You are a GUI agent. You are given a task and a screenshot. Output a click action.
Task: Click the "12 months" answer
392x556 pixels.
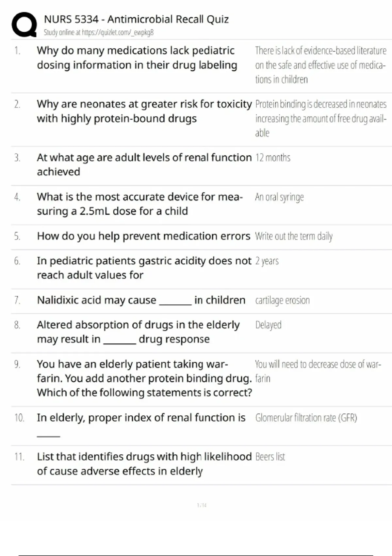pyautogui.click(x=273, y=158)
